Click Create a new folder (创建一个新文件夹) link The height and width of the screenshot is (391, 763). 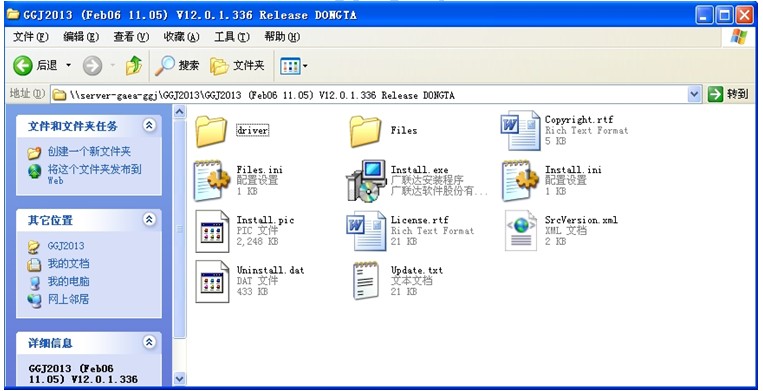[89, 152]
